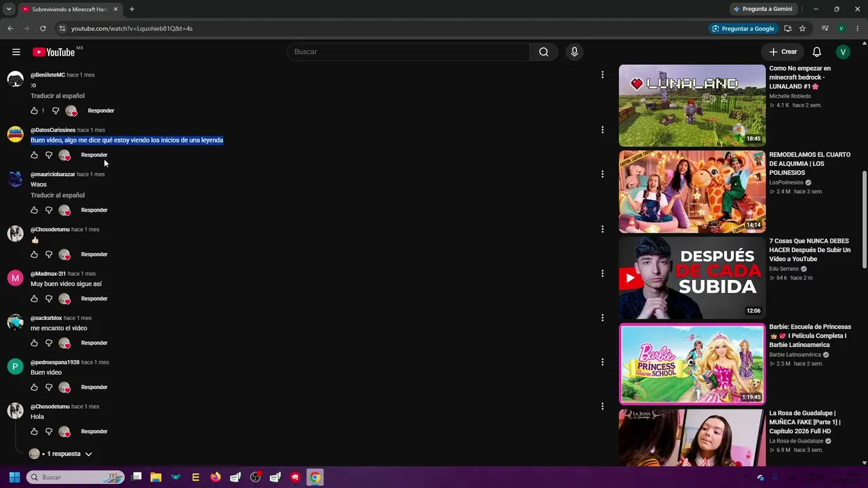Open options menu for @BenilleteMC comment
Screen dimensions: 868x488
pyautogui.click(x=602, y=75)
